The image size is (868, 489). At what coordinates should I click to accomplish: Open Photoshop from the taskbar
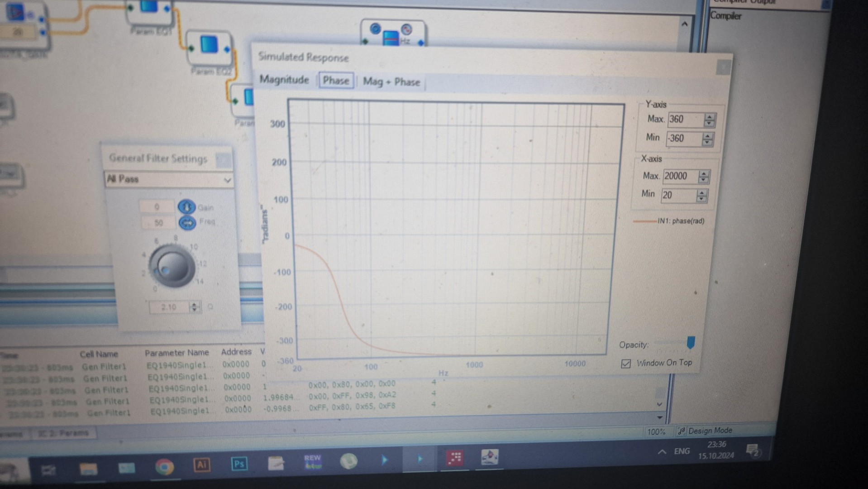pos(239,464)
